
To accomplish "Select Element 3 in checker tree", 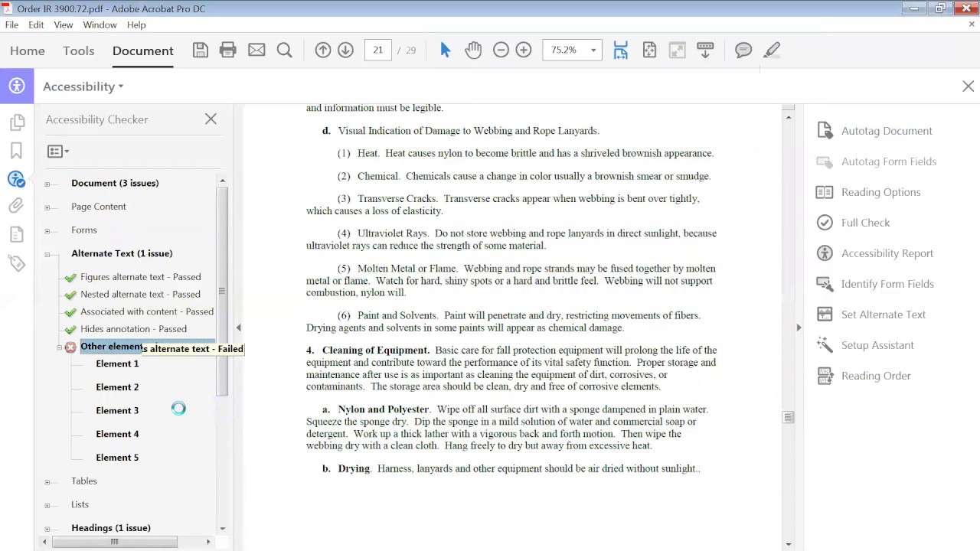I will [x=117, y=410].
